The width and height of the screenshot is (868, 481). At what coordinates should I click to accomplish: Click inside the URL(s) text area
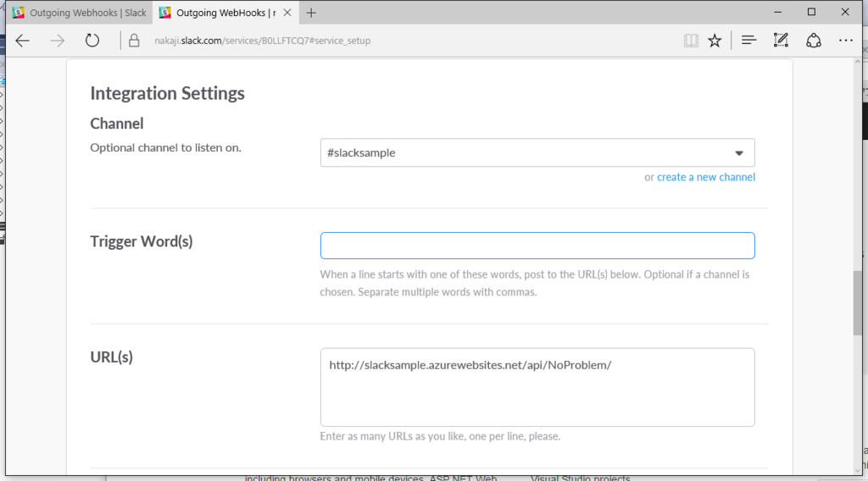537,387
